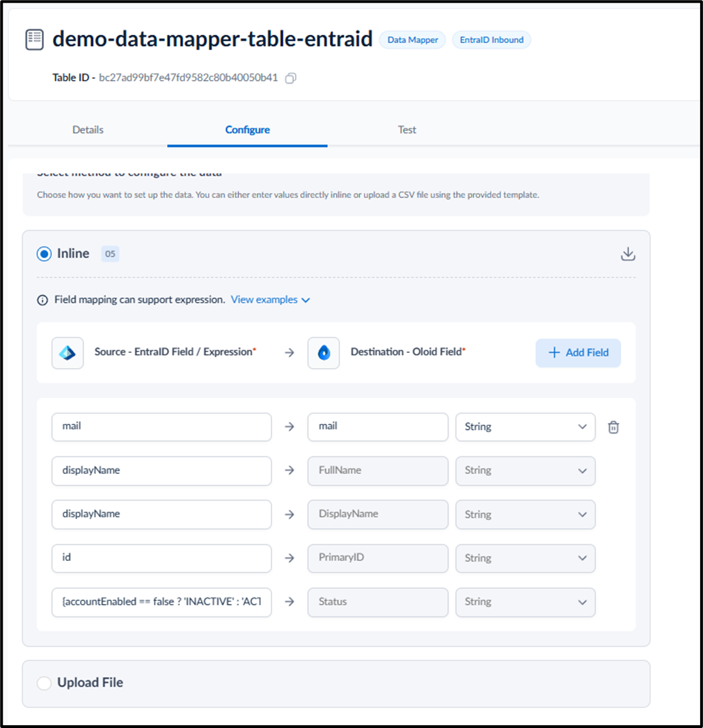This screenshot has width=703, height=728.
Task: Edit the mail source field input
Action: pyautogui.click(x=161, y=427)
